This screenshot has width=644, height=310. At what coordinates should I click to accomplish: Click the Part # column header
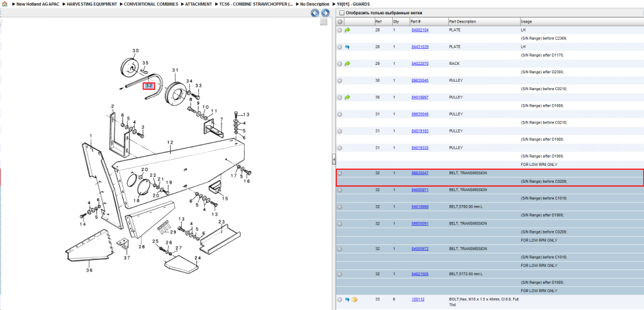click(x=428, y=21)
